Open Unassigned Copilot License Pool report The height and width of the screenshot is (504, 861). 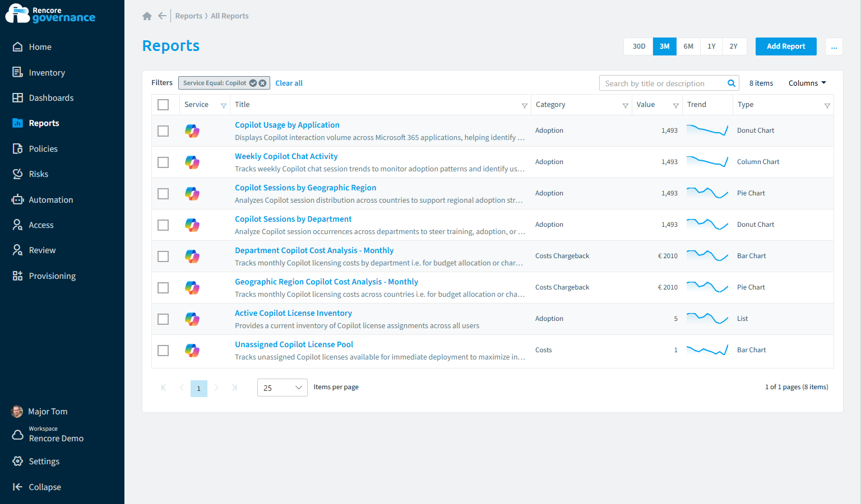294,344
